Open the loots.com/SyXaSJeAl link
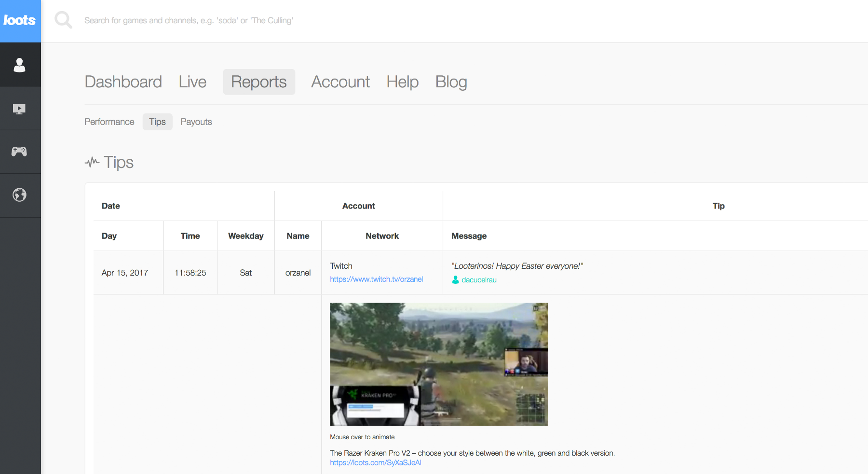This screenshot has height=474, width=868. tap(376, 463)
